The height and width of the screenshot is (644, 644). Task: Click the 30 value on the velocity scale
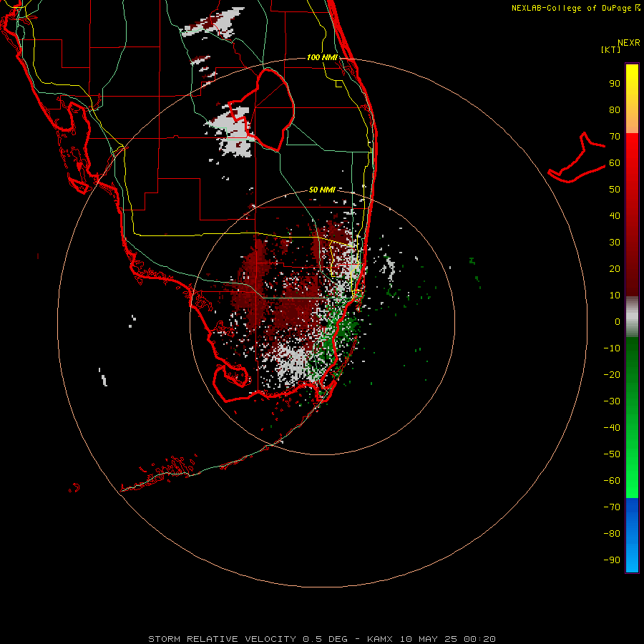point(615,243)
